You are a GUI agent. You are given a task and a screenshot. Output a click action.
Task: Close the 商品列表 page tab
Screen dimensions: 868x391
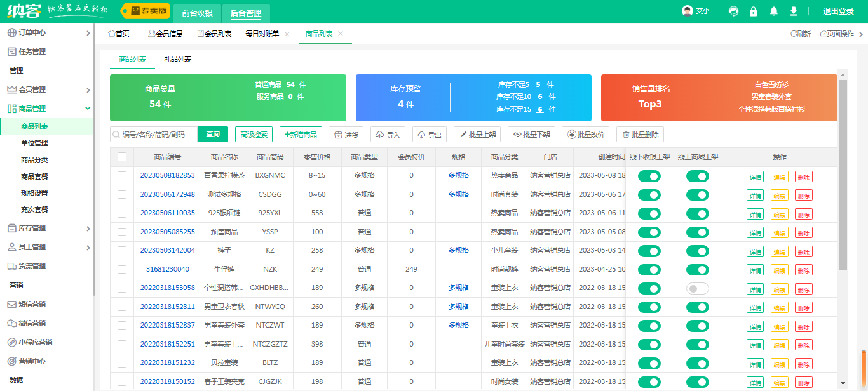341,34
